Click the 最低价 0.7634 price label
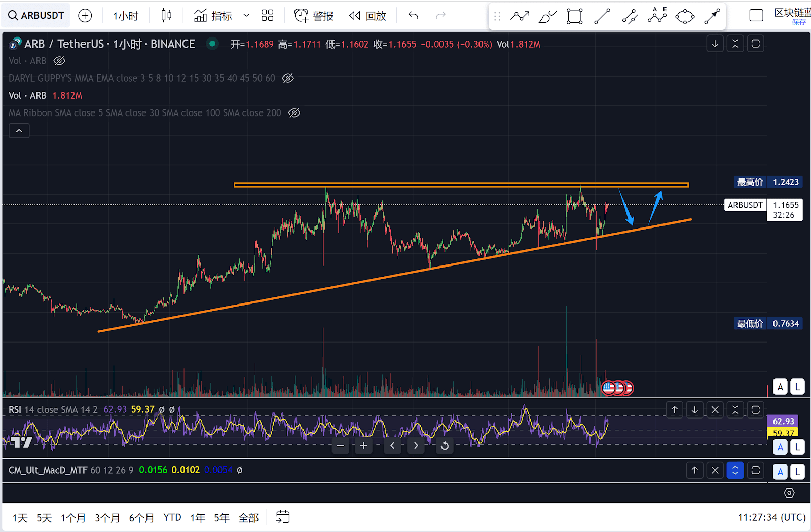This screenshot has height=532, width=811. 768,323
